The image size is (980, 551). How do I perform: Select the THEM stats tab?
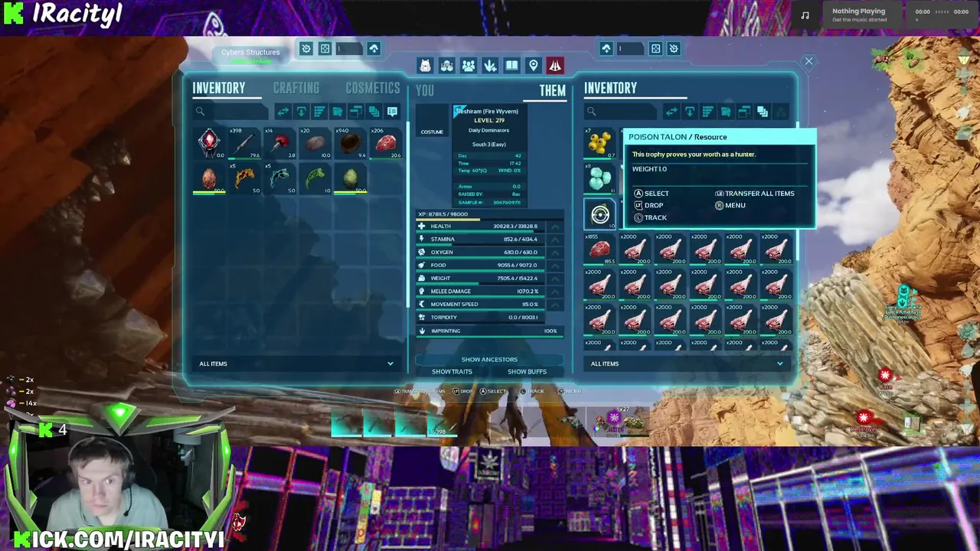coord(552,90)
